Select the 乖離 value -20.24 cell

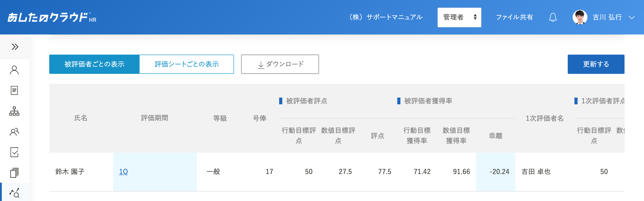(495, 172)
